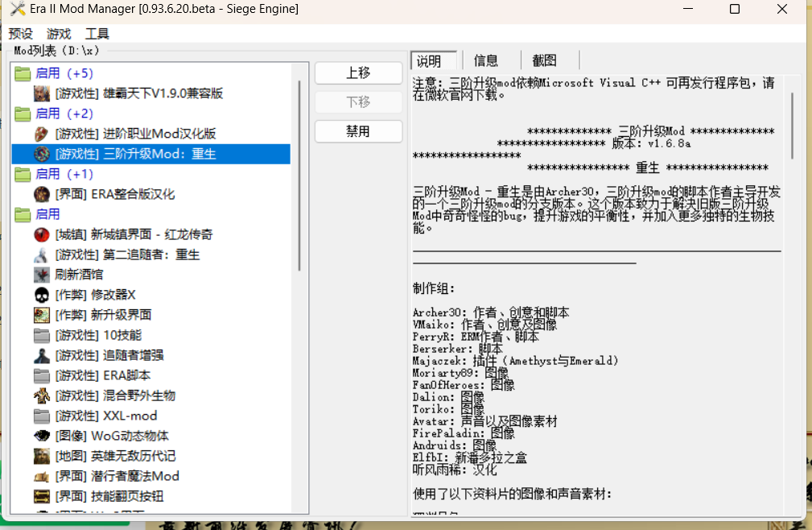Image resolution: width=812 pixels, height=530 pixels.
Task: Expand the 启用 (+1) folder group
Action: click(x=23, y=174)
